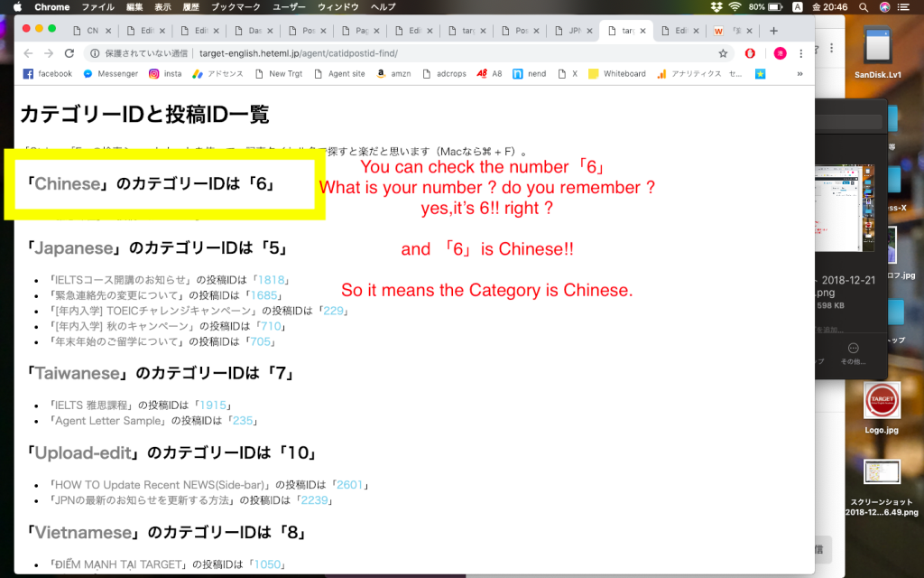The image size is (924, 578).
Task: Open the pink Chrome profile avatar
Action: click(x=780, y=53)
